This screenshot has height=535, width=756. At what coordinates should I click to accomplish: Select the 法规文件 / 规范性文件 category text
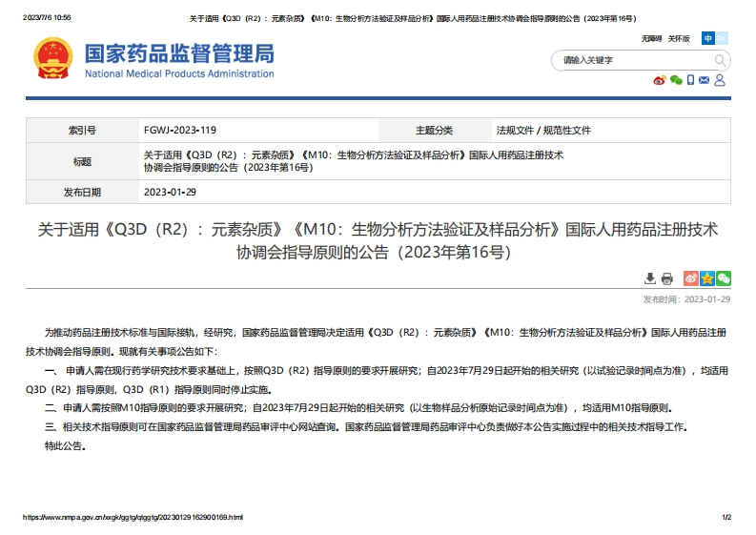point(543,130)
